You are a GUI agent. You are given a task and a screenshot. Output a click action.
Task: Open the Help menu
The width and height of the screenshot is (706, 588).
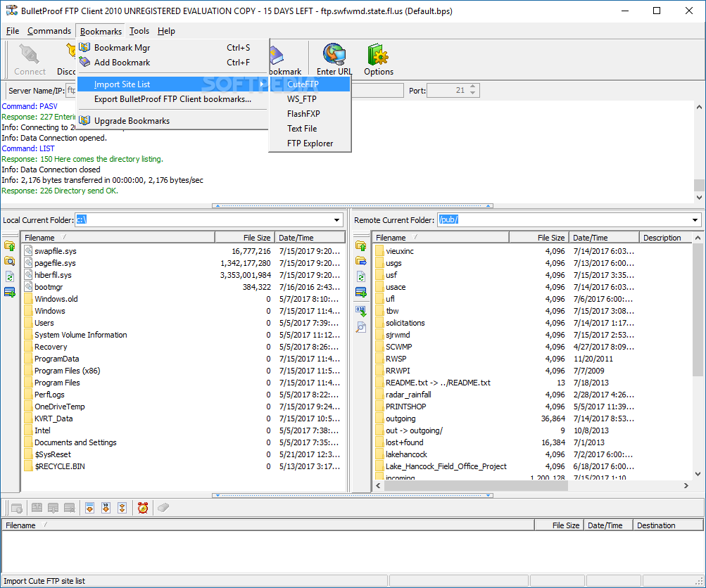pyautogui.click(x=166, y=30)
